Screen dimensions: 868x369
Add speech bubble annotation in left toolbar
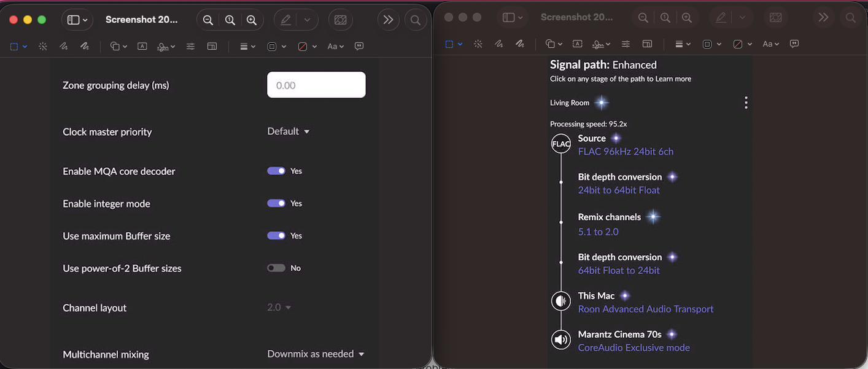click(x=359, y=46)
